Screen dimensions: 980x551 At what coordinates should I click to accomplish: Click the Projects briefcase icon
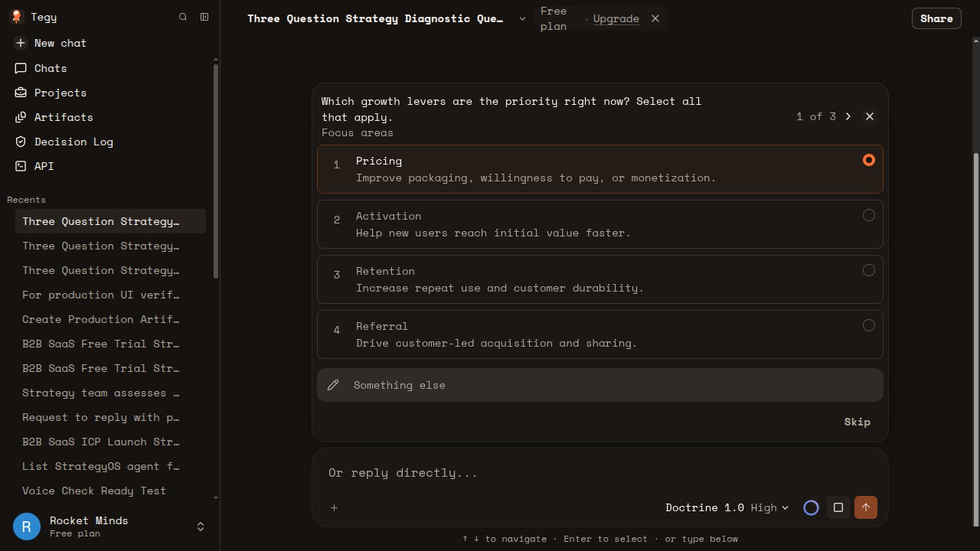tap(21, 93)
